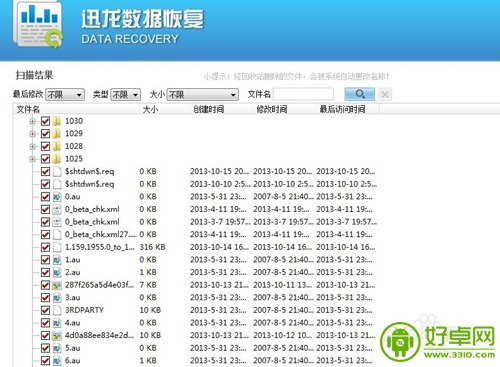Click audio file icon of 1.au

pyautogui.click(x=57, y=260)
